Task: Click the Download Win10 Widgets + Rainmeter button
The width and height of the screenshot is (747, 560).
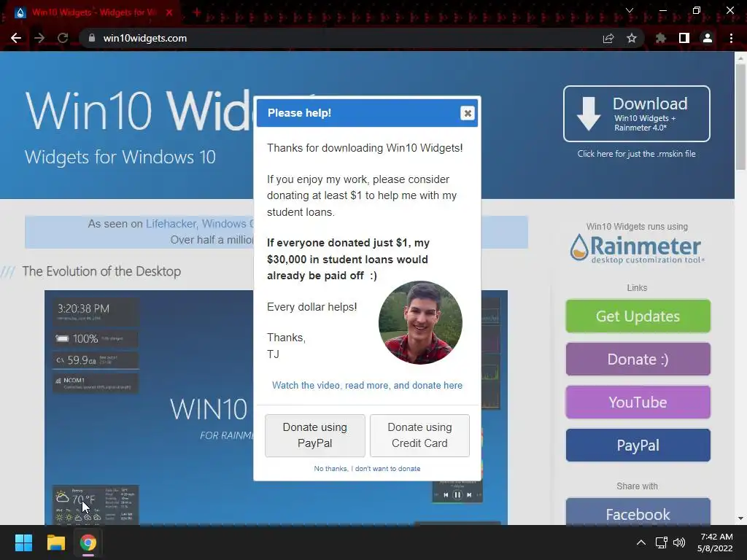Action: pyautogui.click(x=636, y=114)
